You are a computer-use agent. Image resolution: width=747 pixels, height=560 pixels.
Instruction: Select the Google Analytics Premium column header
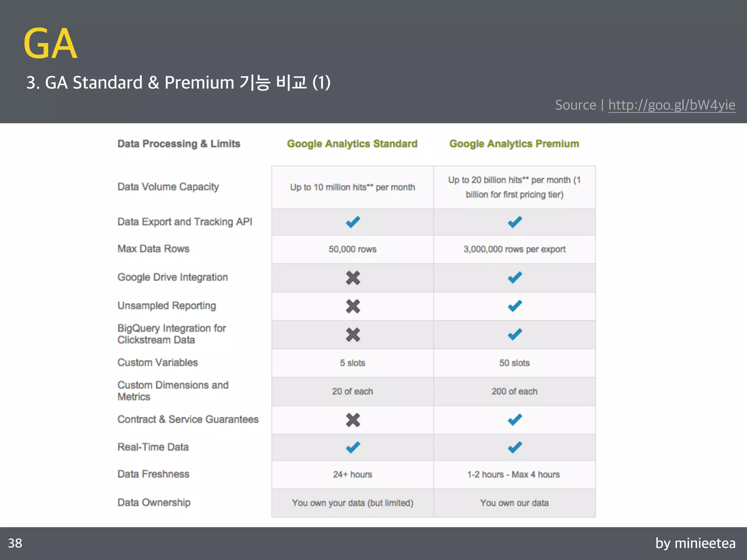[514, 144]
